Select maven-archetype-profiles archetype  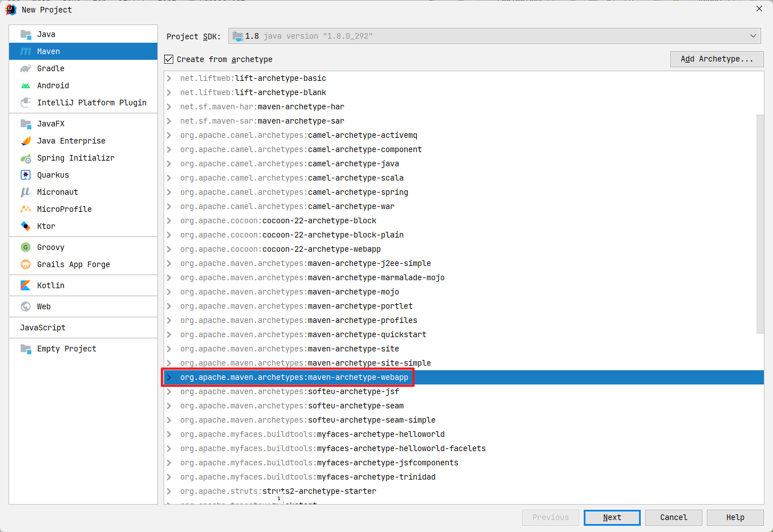[x=464, y=320]
